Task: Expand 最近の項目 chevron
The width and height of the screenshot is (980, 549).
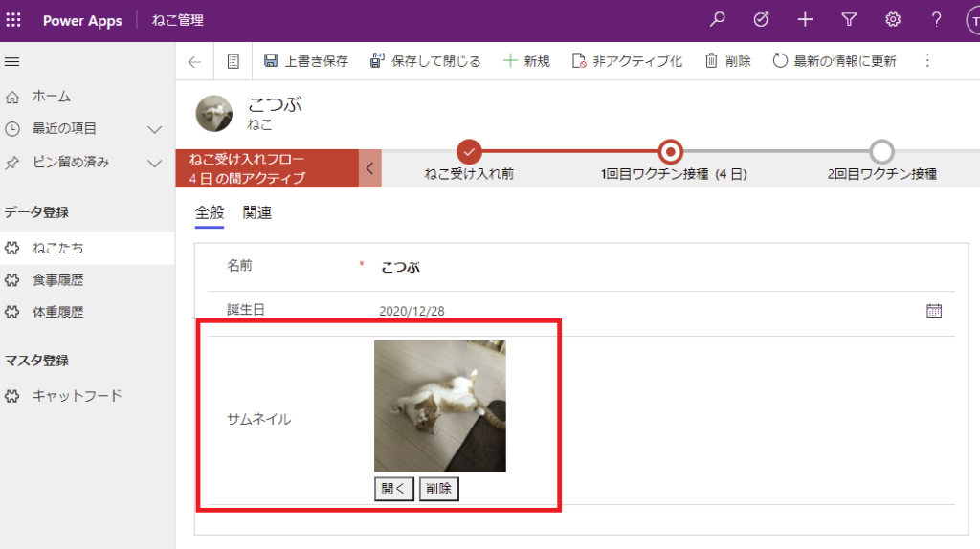Action: 154,129
